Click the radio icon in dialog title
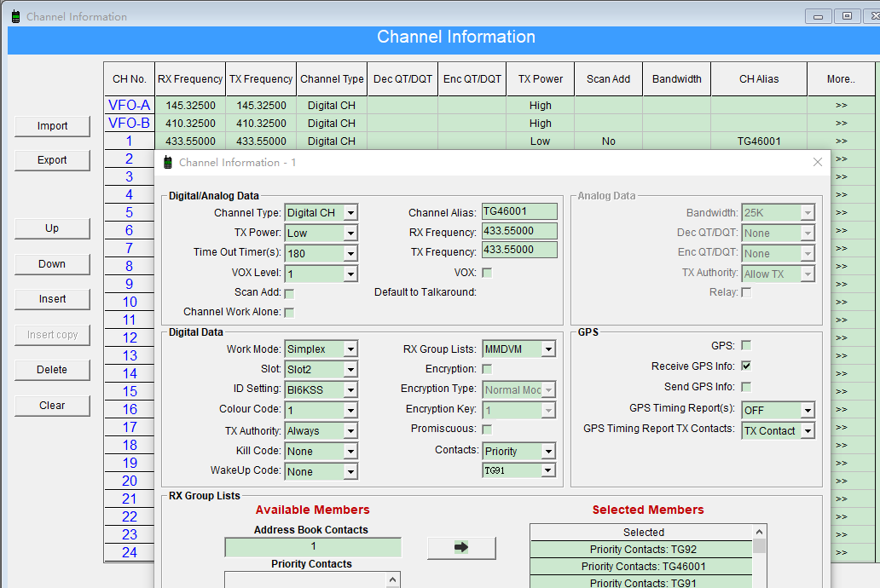 click(x=168, y=163)
